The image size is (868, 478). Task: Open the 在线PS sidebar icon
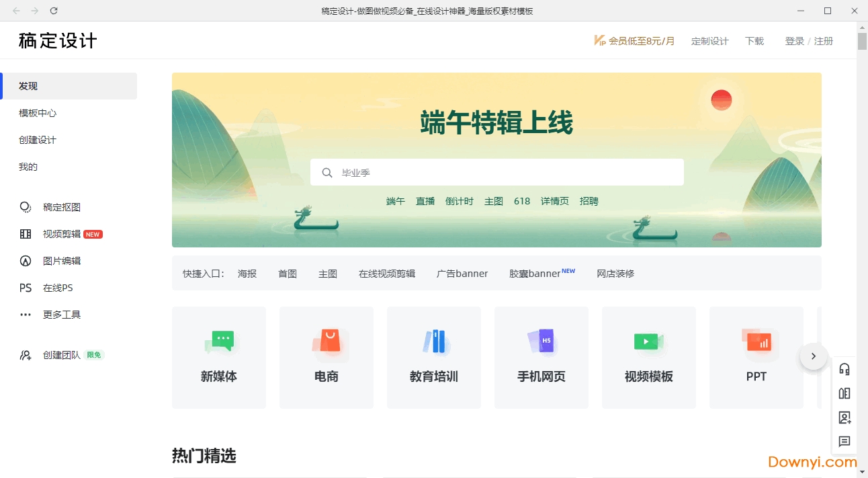(26, 288)
